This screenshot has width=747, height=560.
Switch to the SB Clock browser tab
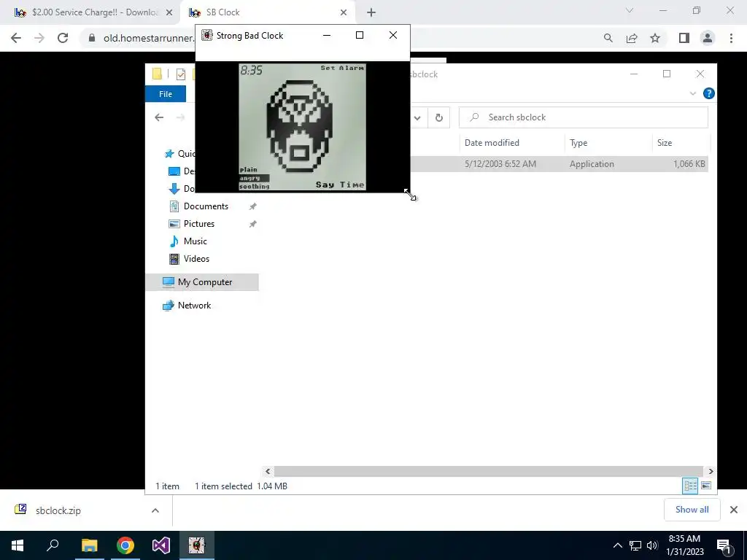click(267, 12)
